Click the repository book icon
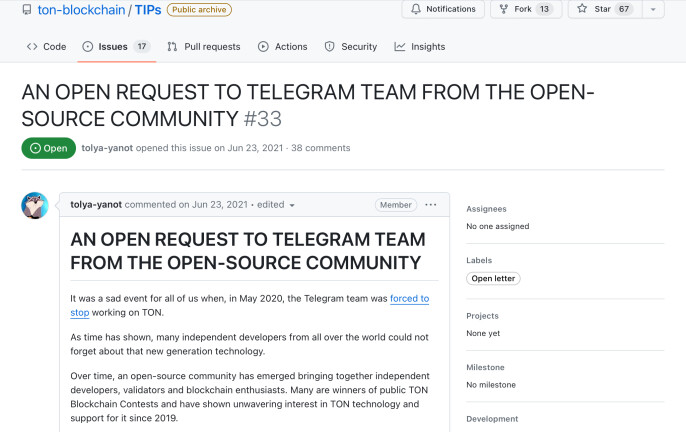This screenshot has height=432, width=686. point(27,10)
